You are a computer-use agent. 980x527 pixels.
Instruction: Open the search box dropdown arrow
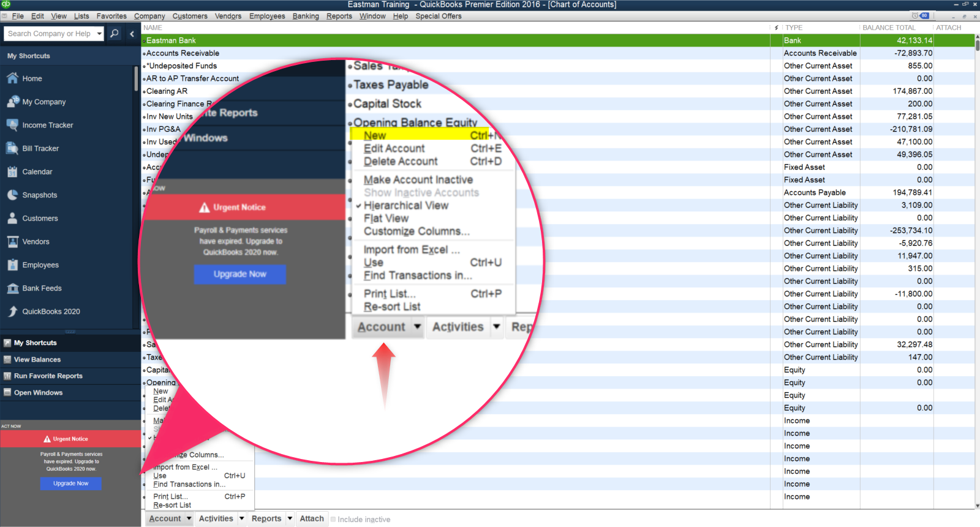(99, 34)
